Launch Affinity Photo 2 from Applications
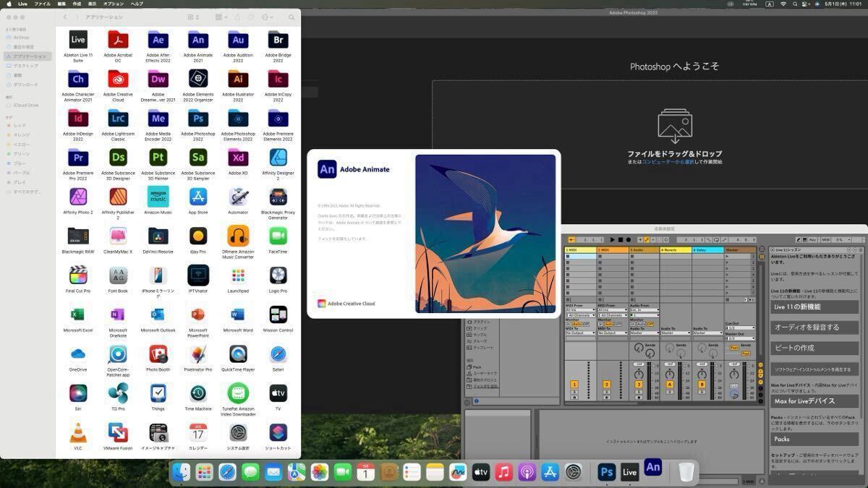Image resolution: width=868 pixels, height=488 pixels. pos(78,196)
